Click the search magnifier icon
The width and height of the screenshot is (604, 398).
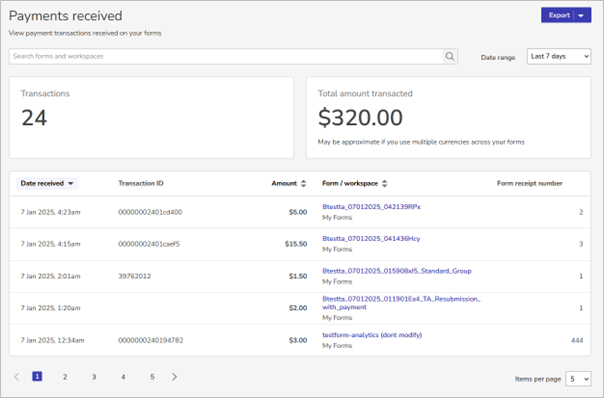tap(450, 56)
